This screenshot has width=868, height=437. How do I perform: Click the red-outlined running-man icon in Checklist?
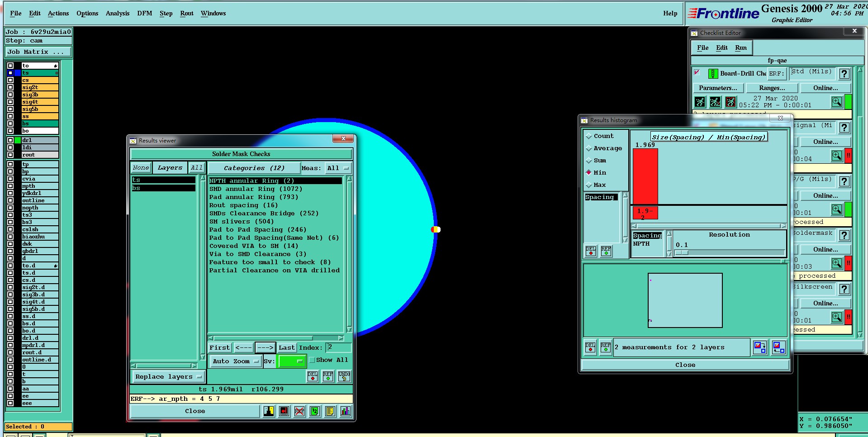coord(730,102)
